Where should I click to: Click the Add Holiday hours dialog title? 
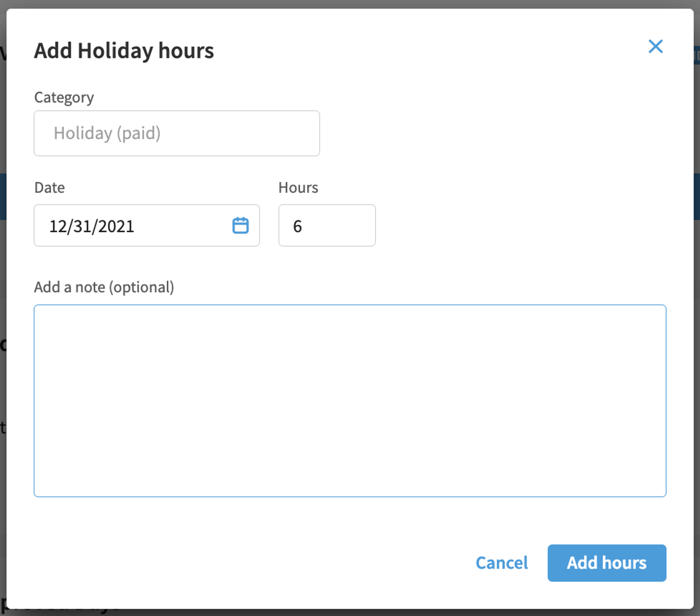pos(124,51)
